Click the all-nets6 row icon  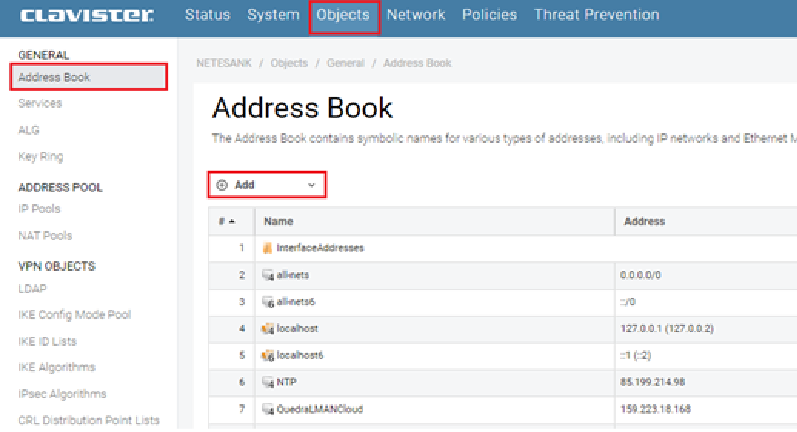click(268, 301)
